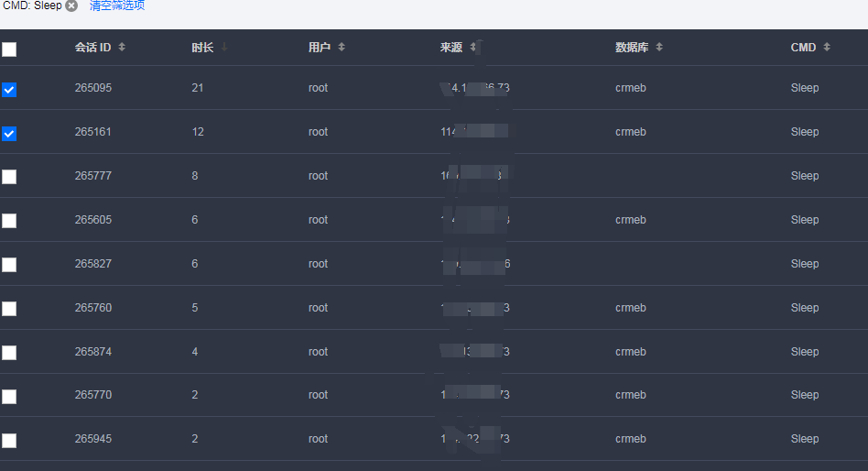Click the root user cell in row 265945
This screenshot has height=471, width=868.
pyautogui.click(x=319, y=439)
